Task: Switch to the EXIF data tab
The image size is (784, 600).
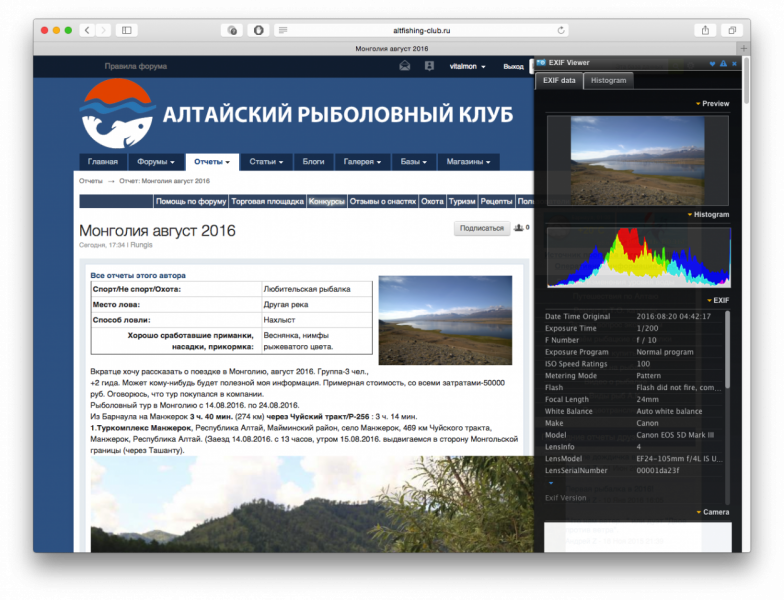Action: [559, 80]
